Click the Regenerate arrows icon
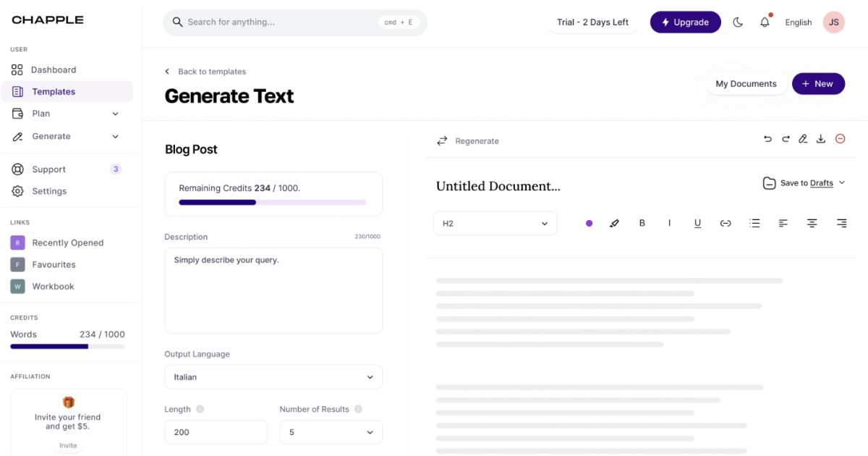Image resolution: width=868 pixels, height=456 pixels. tap(442, 141)
